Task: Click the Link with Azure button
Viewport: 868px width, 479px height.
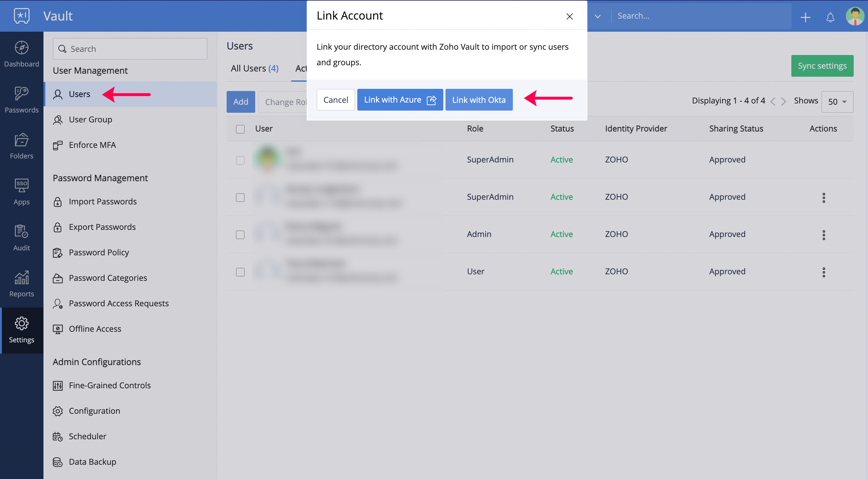Action: pyautogui.click(x=400, y=100)
